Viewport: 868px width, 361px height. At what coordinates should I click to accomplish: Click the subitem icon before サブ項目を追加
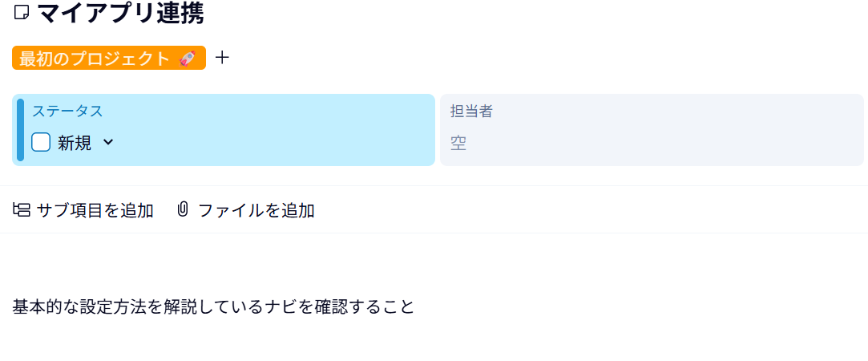click(x=22, y=210)
